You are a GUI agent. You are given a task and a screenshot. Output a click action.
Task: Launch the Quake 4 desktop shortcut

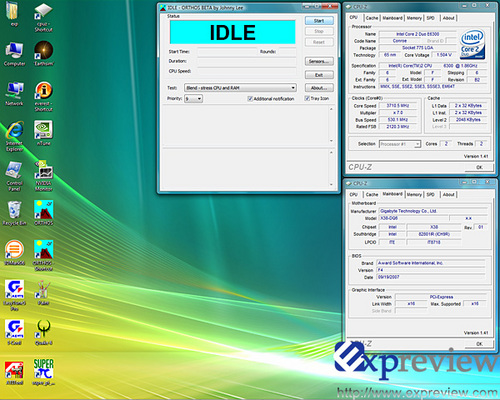click(44, 333)
